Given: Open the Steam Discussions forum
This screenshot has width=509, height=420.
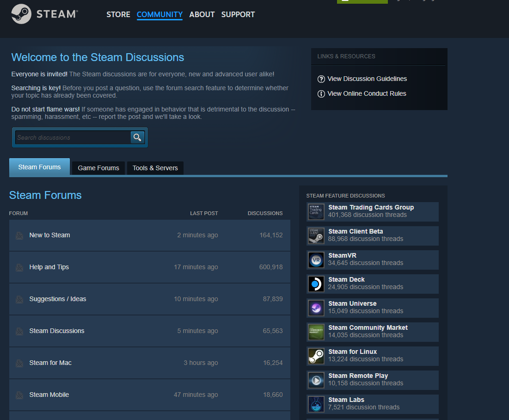Looking at the screenshot, I should (x=57, y=331).
